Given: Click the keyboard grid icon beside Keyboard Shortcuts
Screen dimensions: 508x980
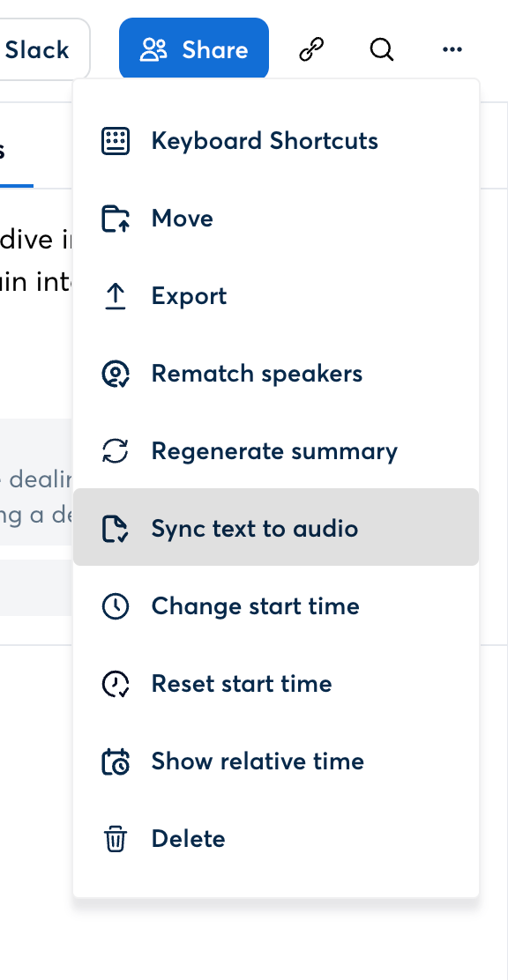Looking at the screenshot, I should tap(116, 140).
